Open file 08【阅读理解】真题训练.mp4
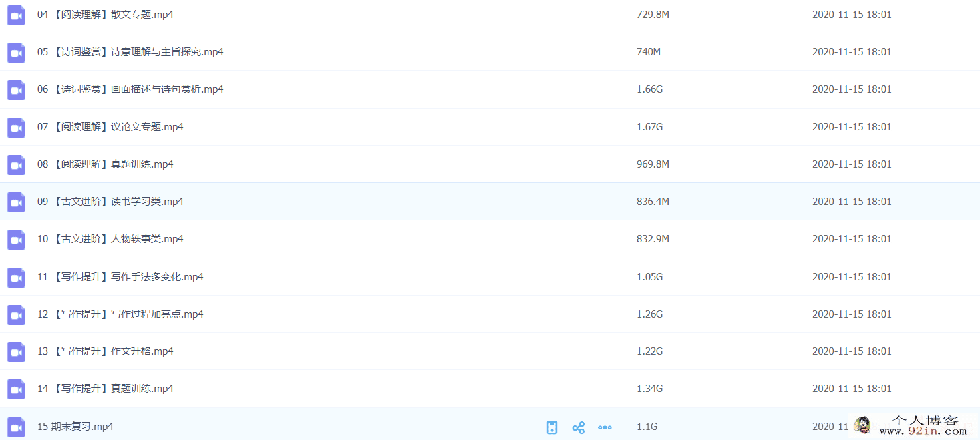This screenshot has width=980, height=440. coord(105,164)
